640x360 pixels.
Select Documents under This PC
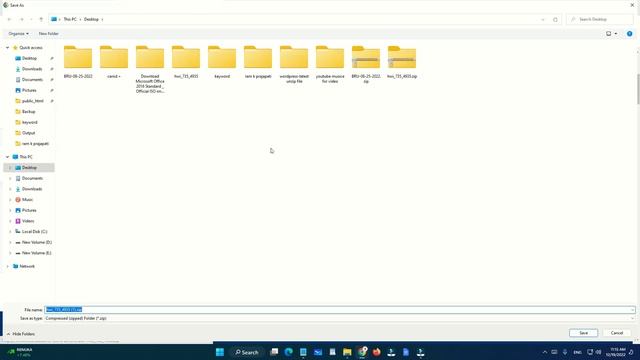[x=32, y=178]
